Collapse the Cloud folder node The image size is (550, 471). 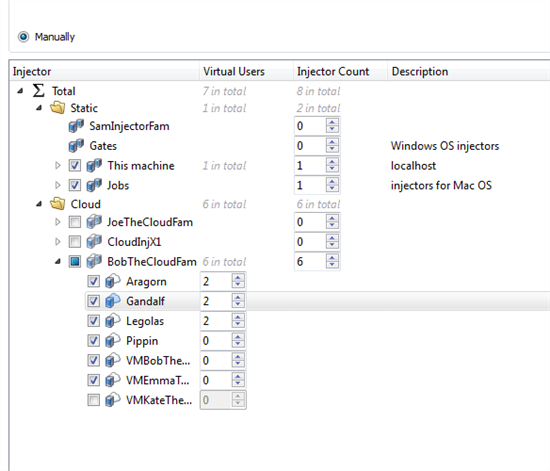39,204
